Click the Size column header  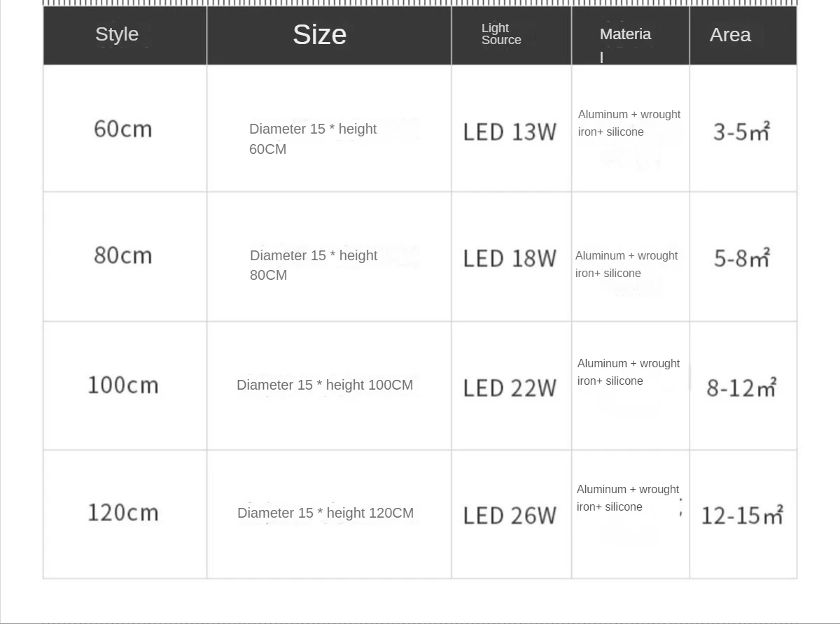pos(319,34)
